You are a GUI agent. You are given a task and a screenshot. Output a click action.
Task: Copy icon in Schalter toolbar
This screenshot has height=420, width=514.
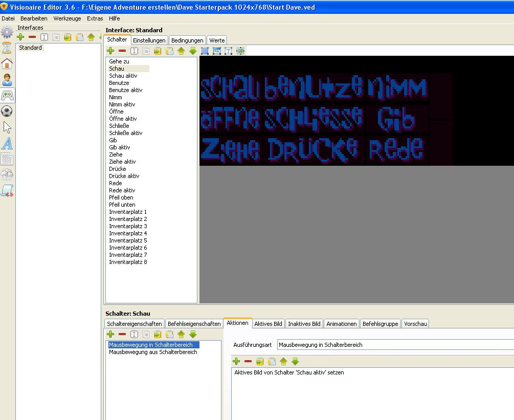(158, 51)
